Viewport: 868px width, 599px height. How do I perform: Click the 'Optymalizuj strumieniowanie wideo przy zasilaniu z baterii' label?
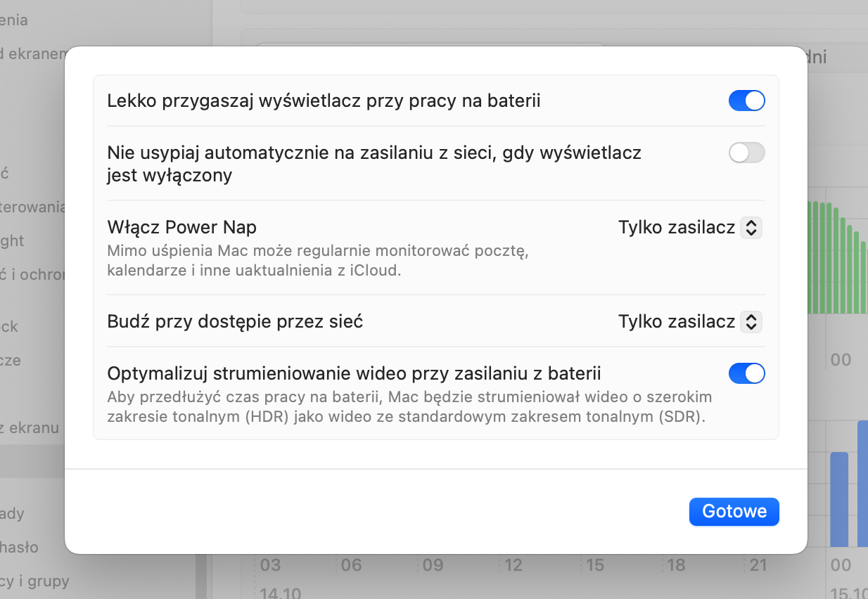click(354, 373)
